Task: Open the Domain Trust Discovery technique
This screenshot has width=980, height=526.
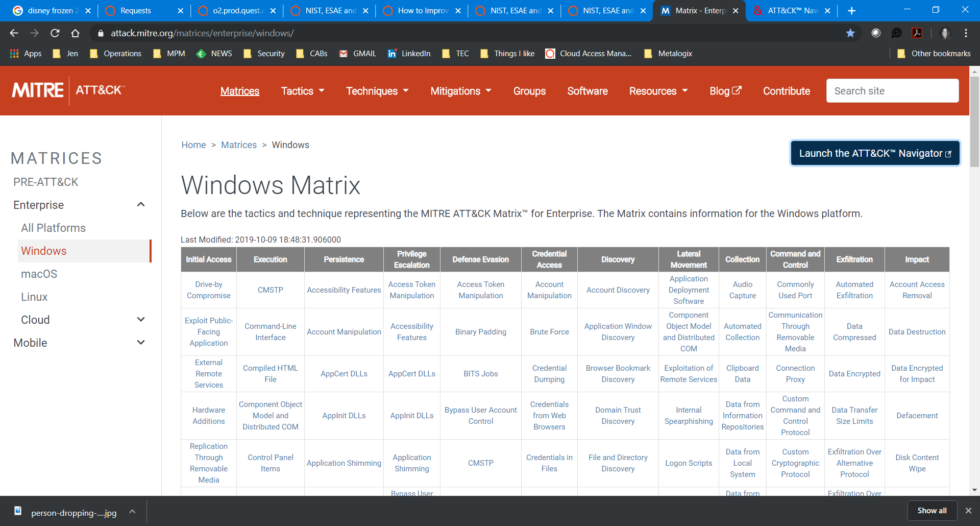Action: point(618,416)
